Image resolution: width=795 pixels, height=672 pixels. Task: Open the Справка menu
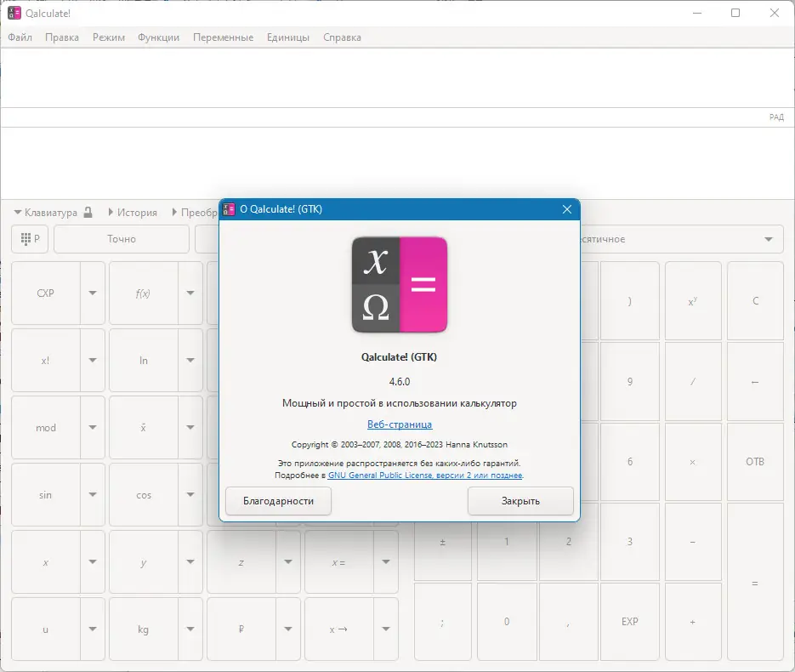pyautogui.click(x=343, y=37)
